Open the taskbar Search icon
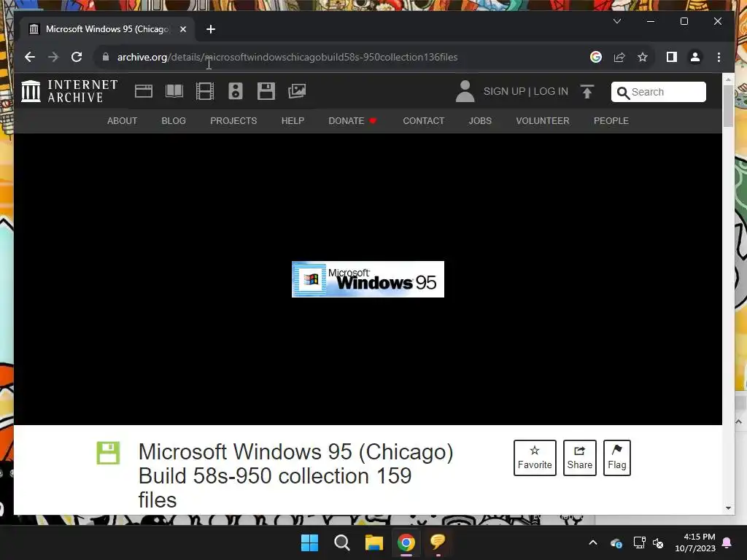 pos(341,542)
